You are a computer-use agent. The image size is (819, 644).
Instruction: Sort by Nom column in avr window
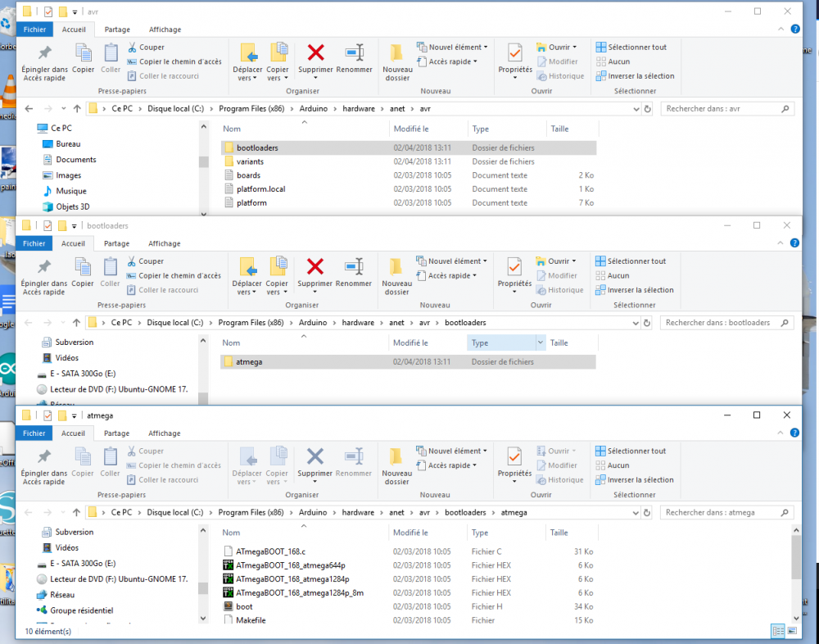click(232, 129)
